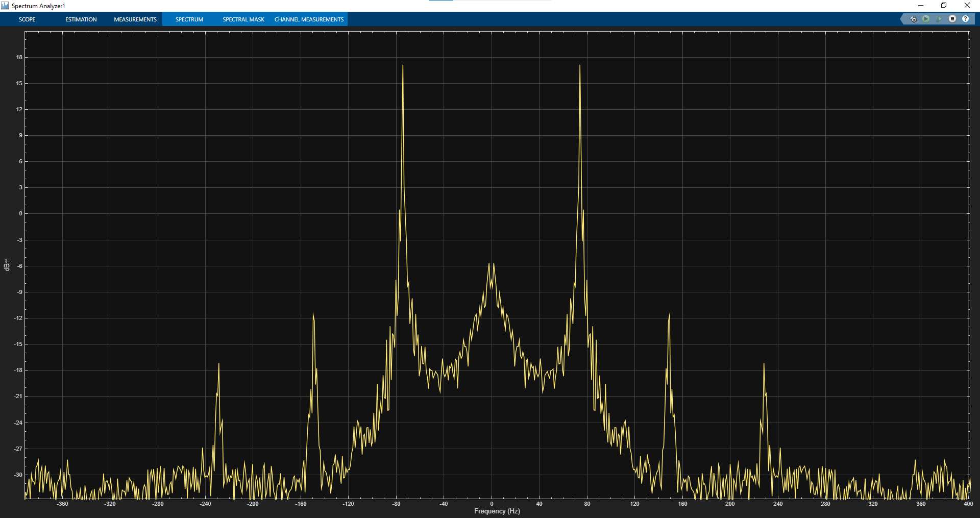
Task: Open the SPECTRAL MASK tab
Action: click(x=243, y=19)
